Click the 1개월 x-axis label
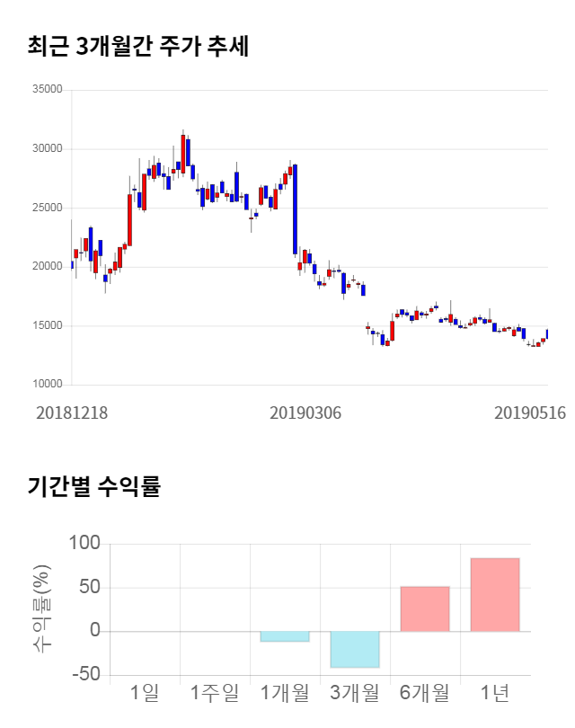Screen dimensions: 575x728 (x=284, y=693)
